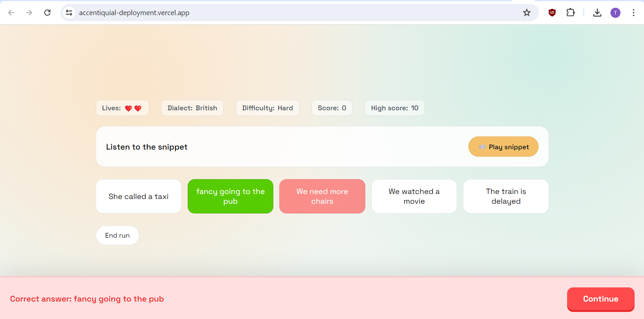644x319 pixels.
Task: Choose We watched a movie
Action: click(x=414, y=196)
